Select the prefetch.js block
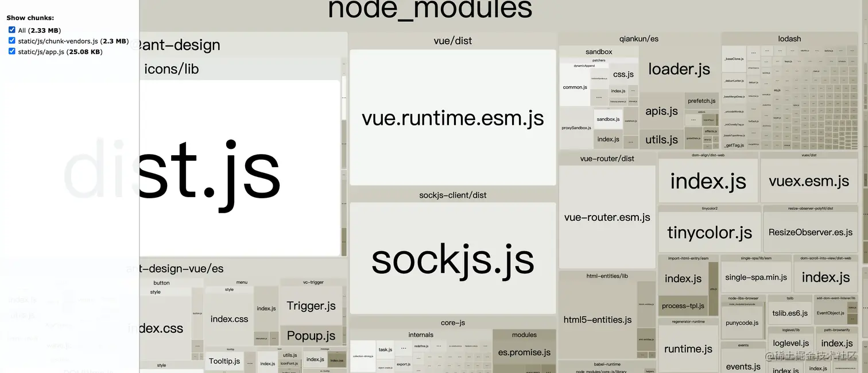868x373 pixels. [702, 101]
